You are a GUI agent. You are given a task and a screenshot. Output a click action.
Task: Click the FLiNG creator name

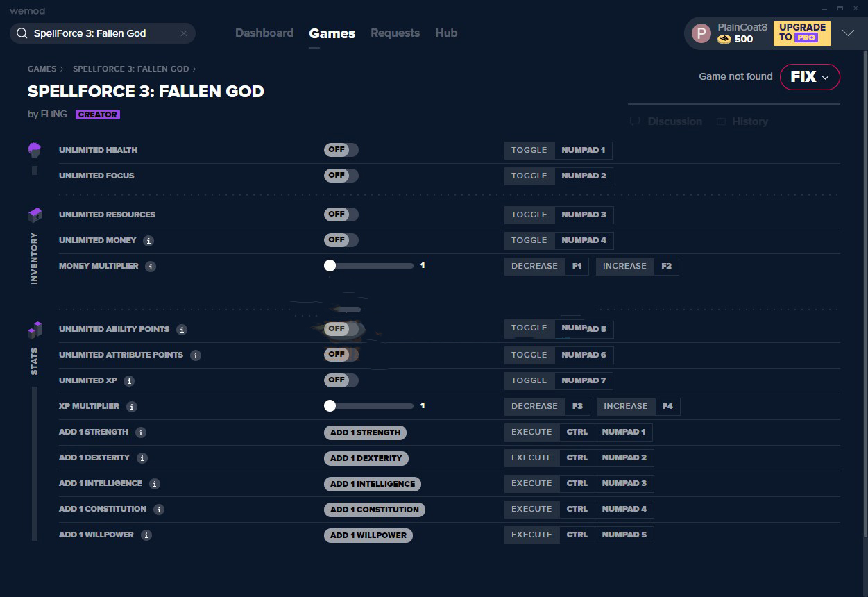54,115
